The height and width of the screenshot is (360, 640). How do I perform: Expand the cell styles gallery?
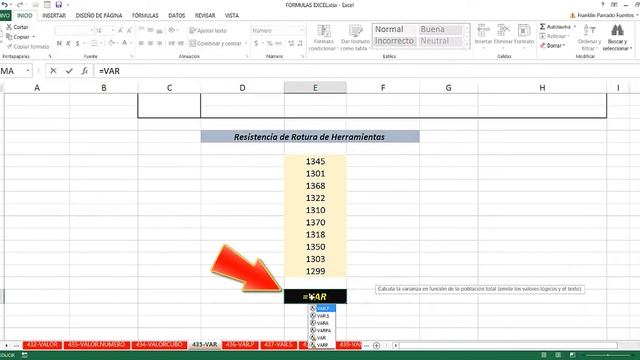[467, 44]
